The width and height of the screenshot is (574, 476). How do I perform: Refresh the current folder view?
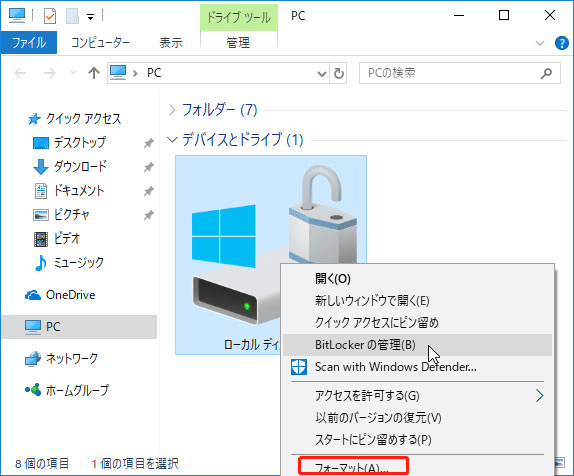(x=339, y=74)
